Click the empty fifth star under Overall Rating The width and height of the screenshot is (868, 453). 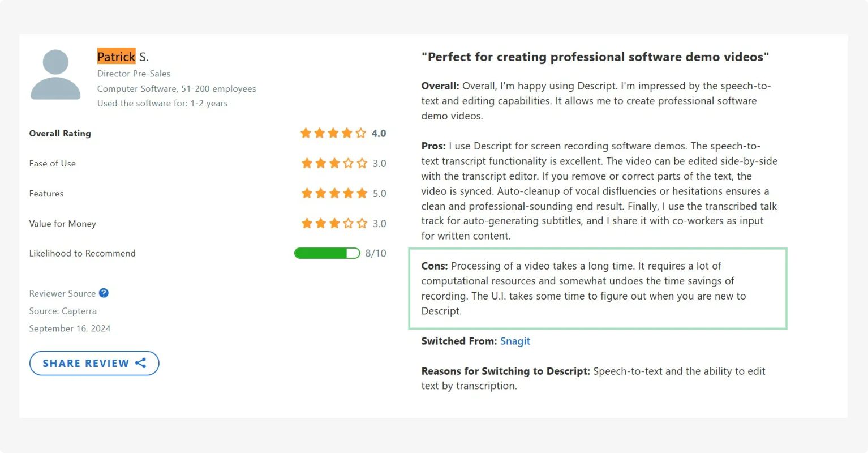click(x=361, y=133)
